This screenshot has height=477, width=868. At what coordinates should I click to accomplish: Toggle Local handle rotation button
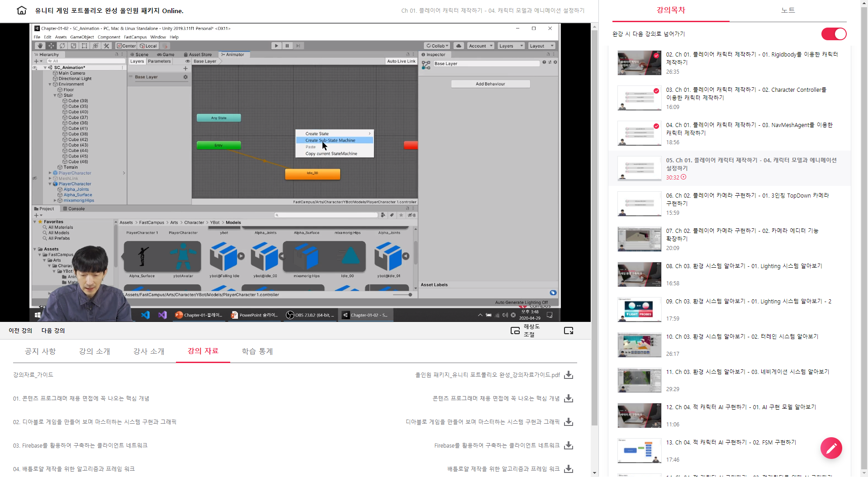click(148, 46)
